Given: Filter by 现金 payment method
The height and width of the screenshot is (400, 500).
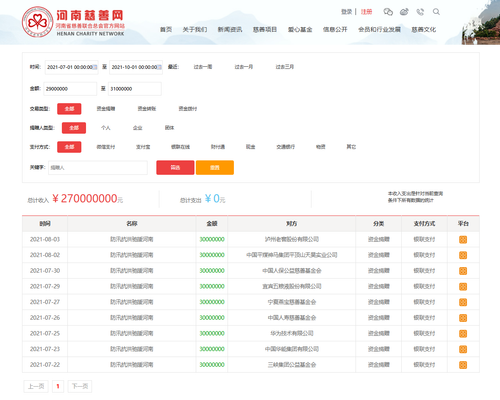Looking at the screenshot, I should pos(250,147).
